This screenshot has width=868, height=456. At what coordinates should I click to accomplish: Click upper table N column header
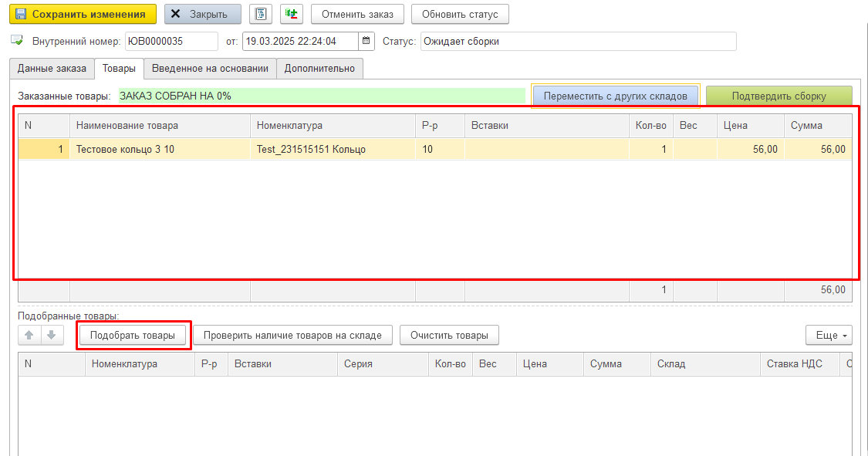click(44, 126)
